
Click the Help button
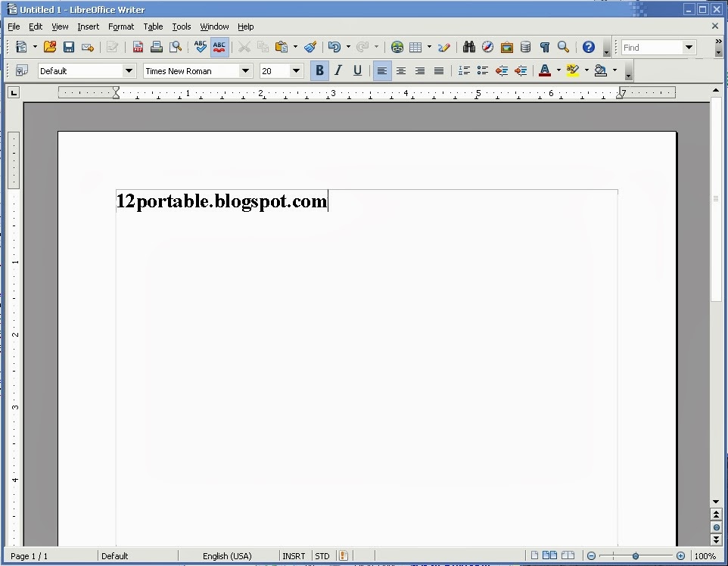(588, 47)
